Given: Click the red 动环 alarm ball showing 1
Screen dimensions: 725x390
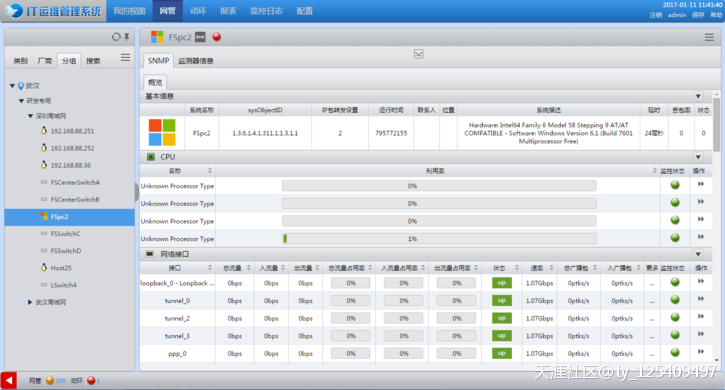Looking at the screenshot, I should pyautogui.click(x=91, y=381).
